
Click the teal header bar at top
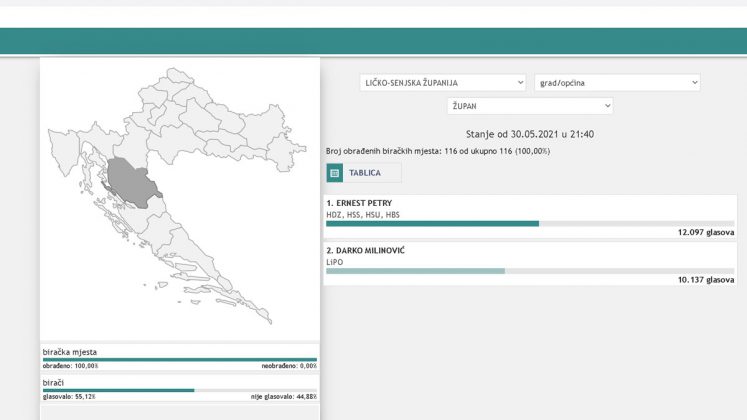pos(373,41)
